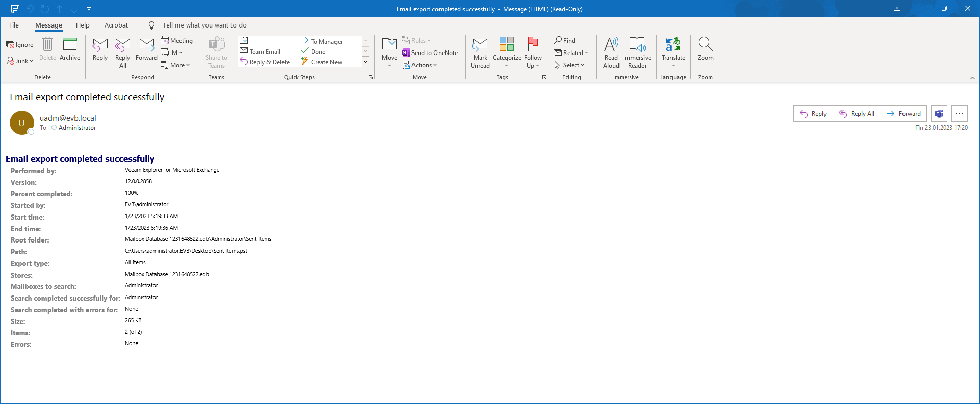Open the Customize Quick Access Toolbar dropdown
The width and height of the screenshot is (980, 404).
pos(89,9)
